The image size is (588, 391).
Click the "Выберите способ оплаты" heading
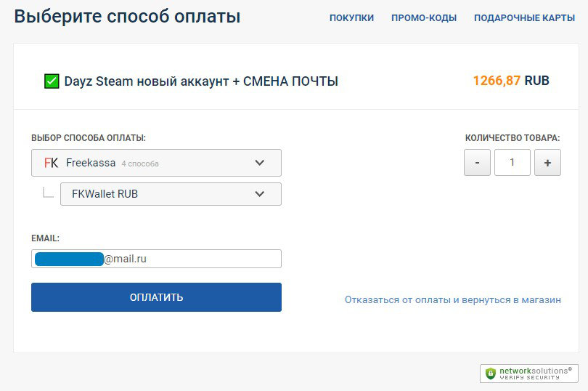point(127,16)
